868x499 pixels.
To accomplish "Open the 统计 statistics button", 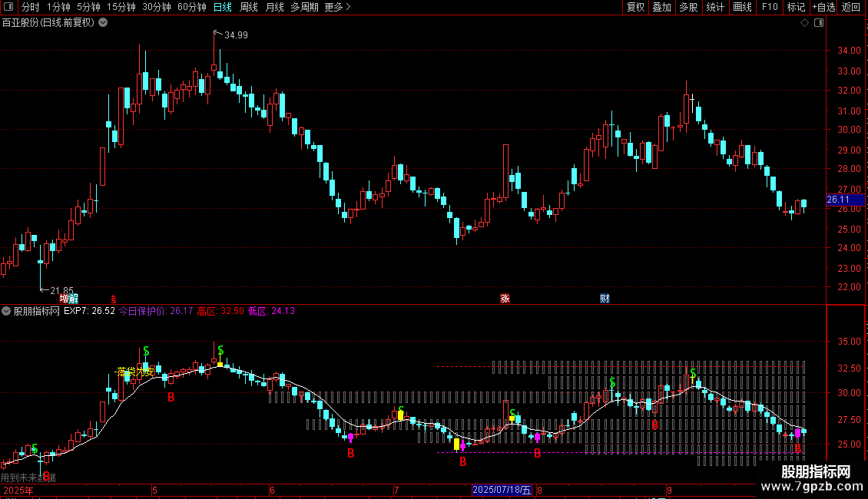I will coord(715,7).
